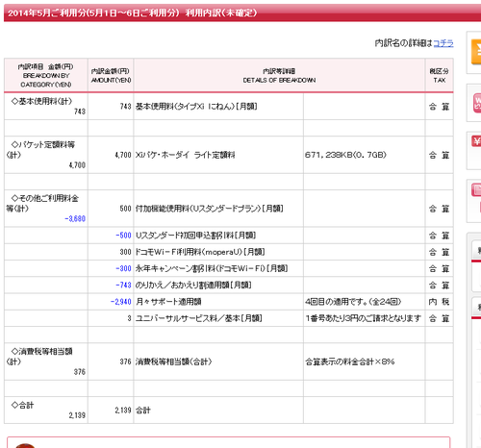Viewport: 481px width, 448px height.
Task: Click the DETAILS OF BREAKDOWN column header
Action: (x=279, y=76)
